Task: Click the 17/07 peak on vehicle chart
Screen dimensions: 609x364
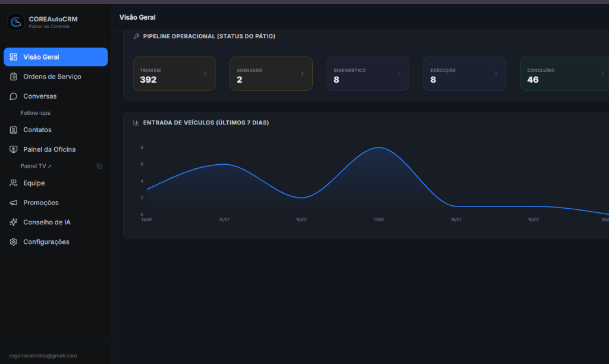Action: coord(379,148)
